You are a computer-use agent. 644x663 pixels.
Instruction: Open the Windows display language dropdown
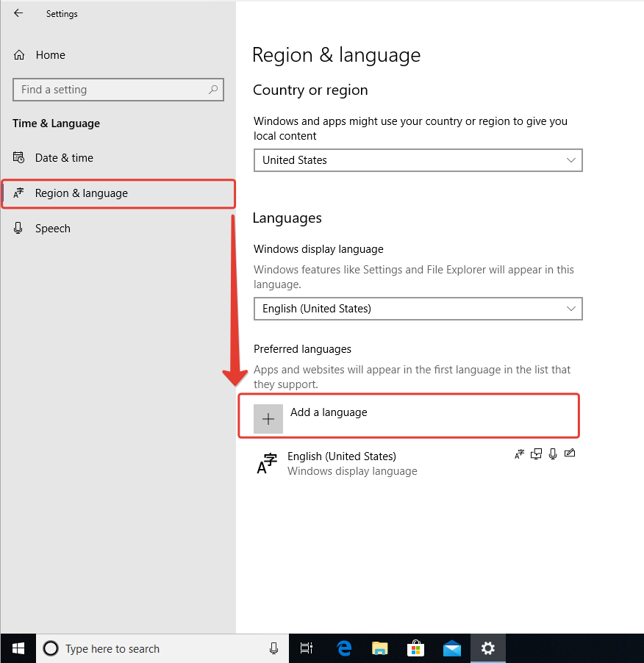click(x=418, y=309)
